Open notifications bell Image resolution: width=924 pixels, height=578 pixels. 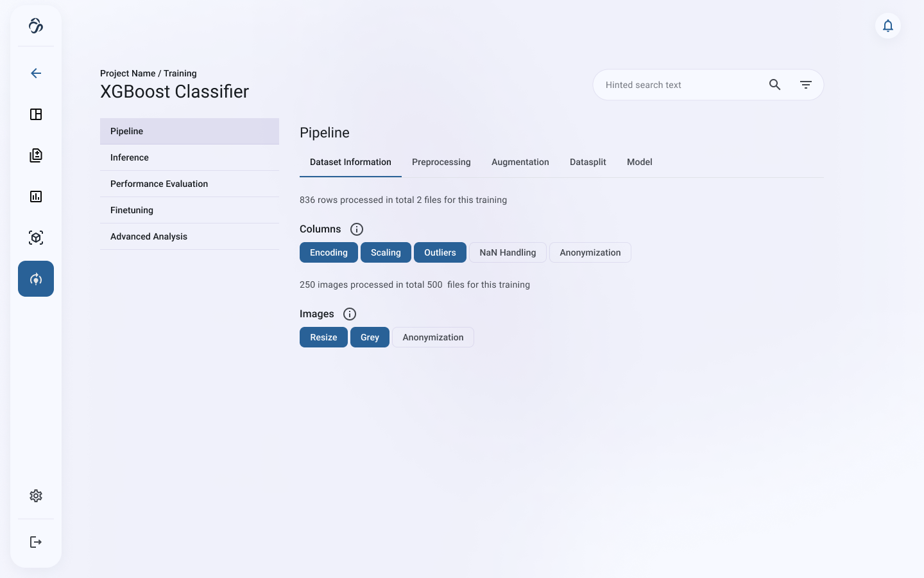coord(888,26)
